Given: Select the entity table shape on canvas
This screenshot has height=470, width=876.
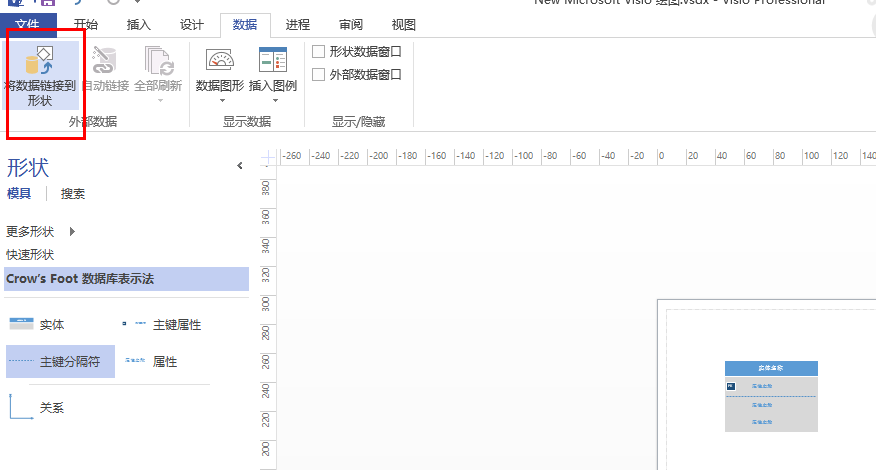Looking at the screenshot, I should coord(771,396).
